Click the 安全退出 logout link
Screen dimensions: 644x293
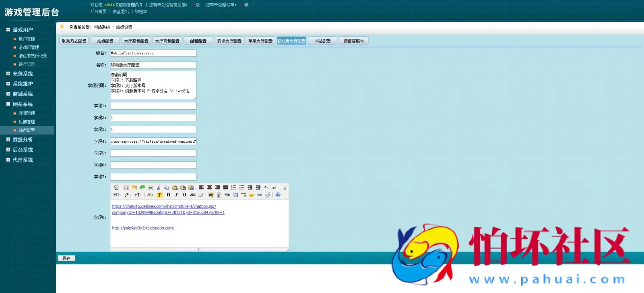click(121, 12)
